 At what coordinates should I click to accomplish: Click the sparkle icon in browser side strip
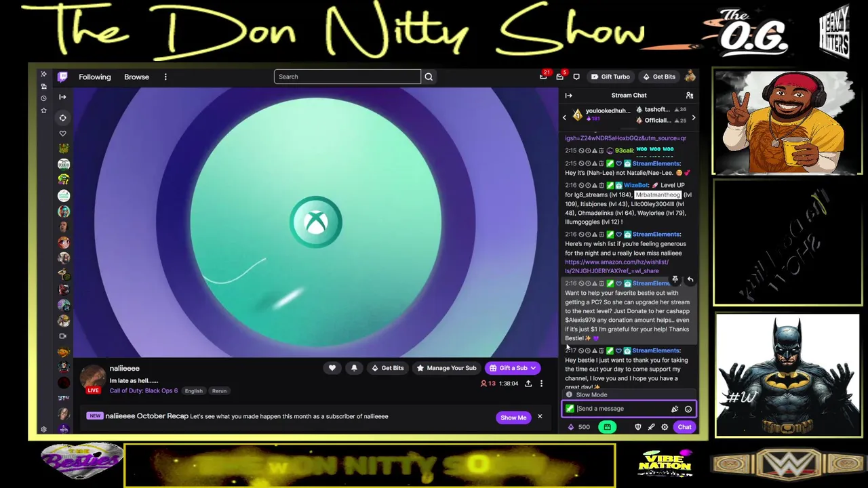pos(43,74)
